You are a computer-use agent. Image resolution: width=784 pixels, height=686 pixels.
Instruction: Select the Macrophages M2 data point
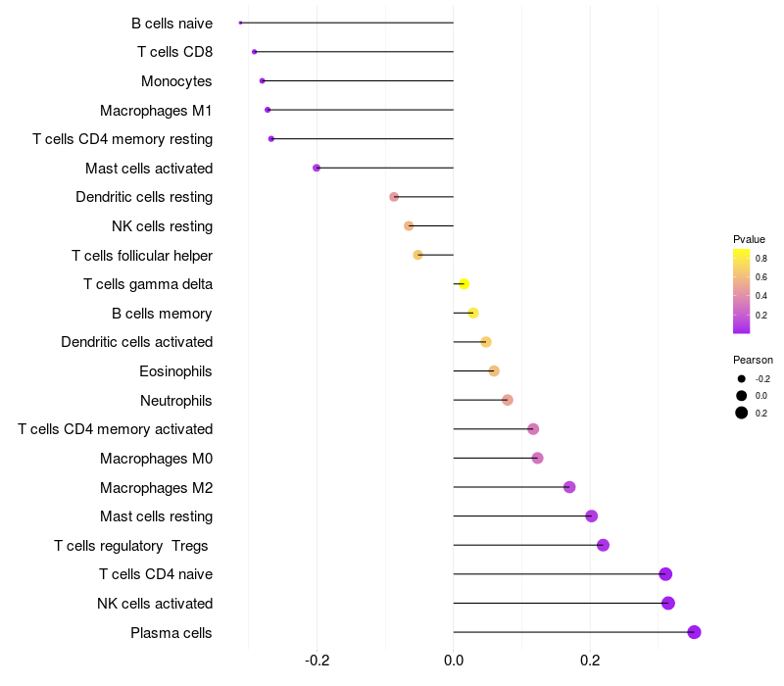[569, 487]
